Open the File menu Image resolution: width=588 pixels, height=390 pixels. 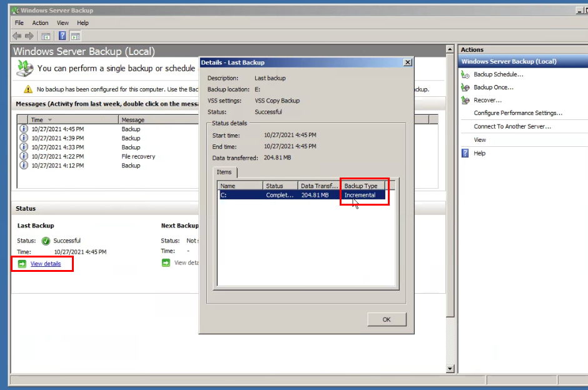(x=19, y=23)
